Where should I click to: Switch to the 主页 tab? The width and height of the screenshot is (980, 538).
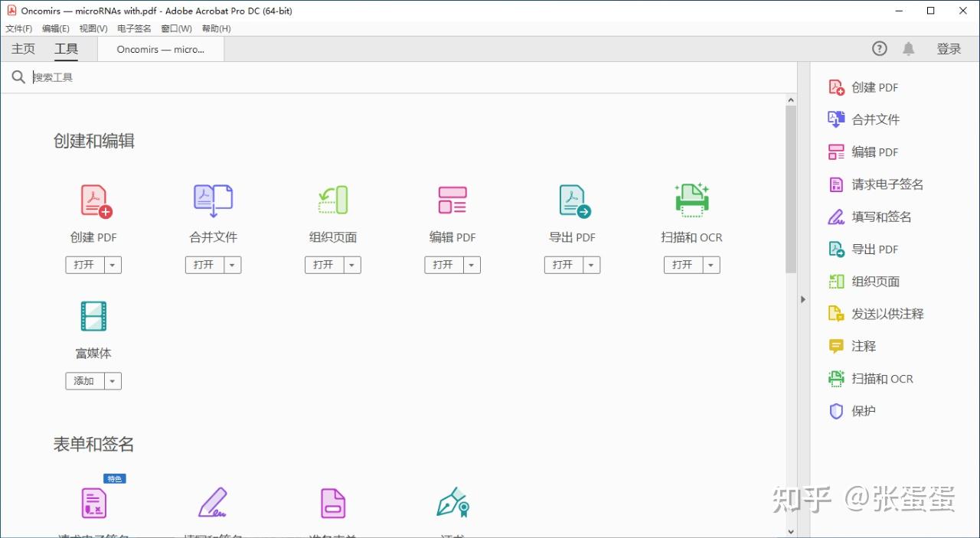pos(23,49)
